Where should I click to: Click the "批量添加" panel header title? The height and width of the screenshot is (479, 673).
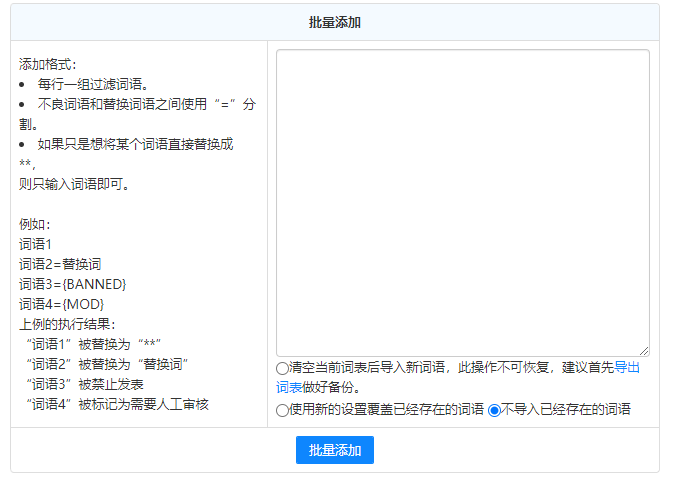click(x=335, y=22)
